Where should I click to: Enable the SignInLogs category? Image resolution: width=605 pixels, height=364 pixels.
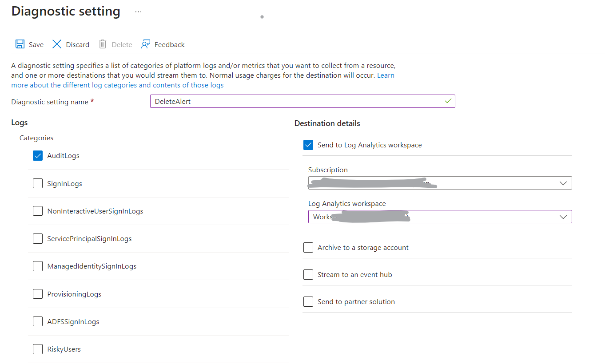click(37, 183)
